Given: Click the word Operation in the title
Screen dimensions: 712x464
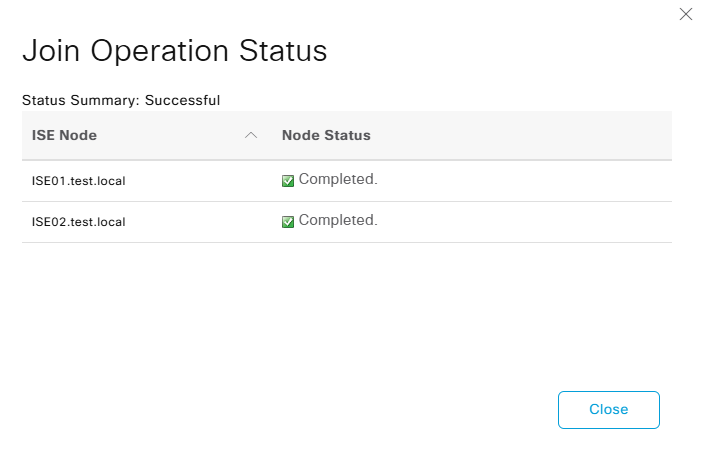Looking at the screenshot, I should coord(159,51).
